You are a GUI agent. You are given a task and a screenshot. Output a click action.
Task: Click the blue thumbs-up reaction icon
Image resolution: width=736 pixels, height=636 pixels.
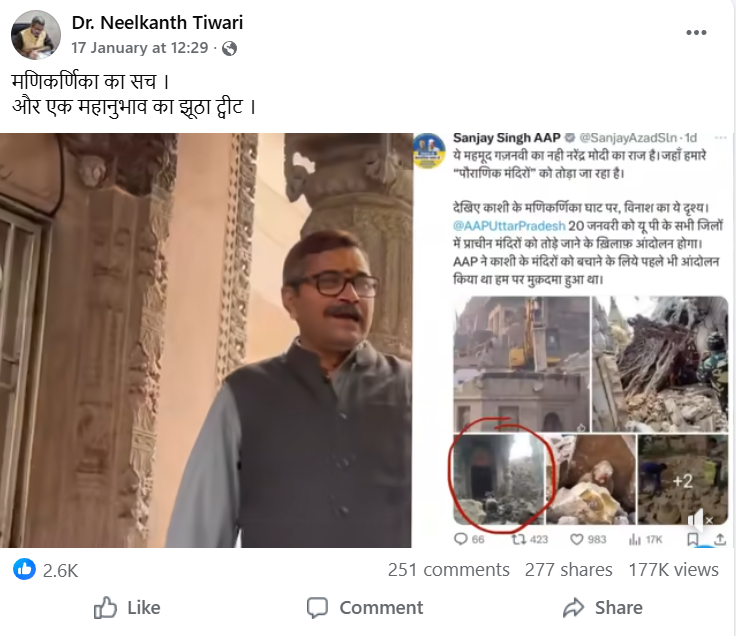tap(24, 569)
